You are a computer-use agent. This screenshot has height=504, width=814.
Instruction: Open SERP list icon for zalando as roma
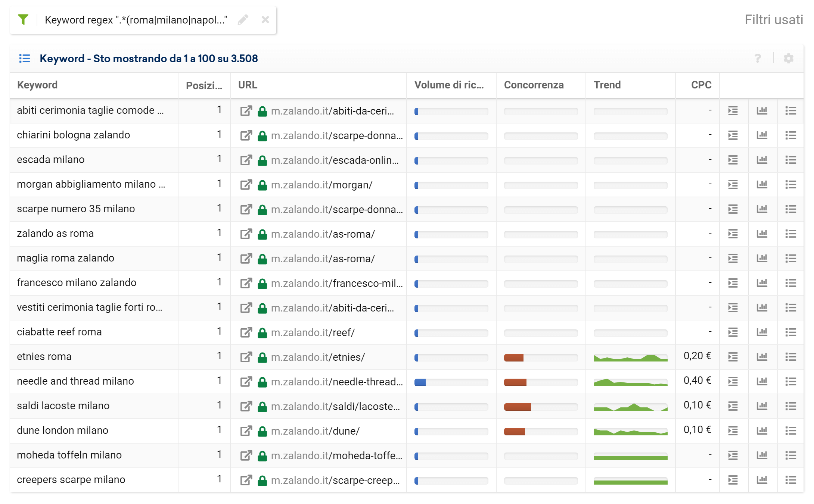790,234
